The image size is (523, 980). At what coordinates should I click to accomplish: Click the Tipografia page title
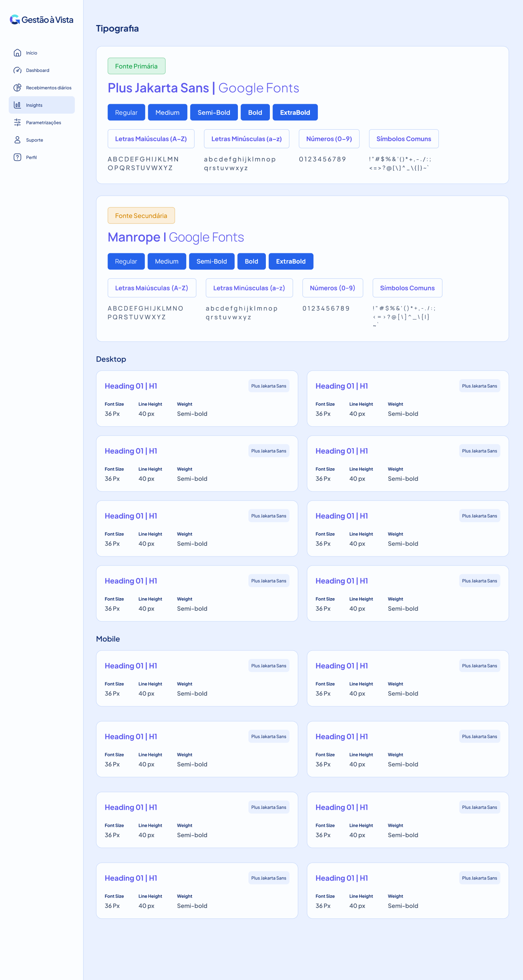[117, 29]
